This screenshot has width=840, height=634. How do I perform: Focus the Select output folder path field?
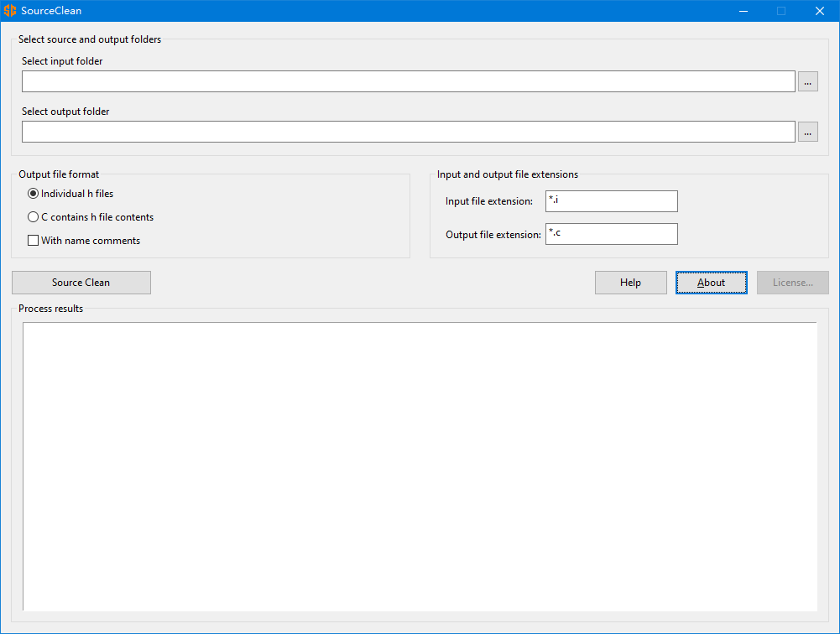(x=408, y=132)
